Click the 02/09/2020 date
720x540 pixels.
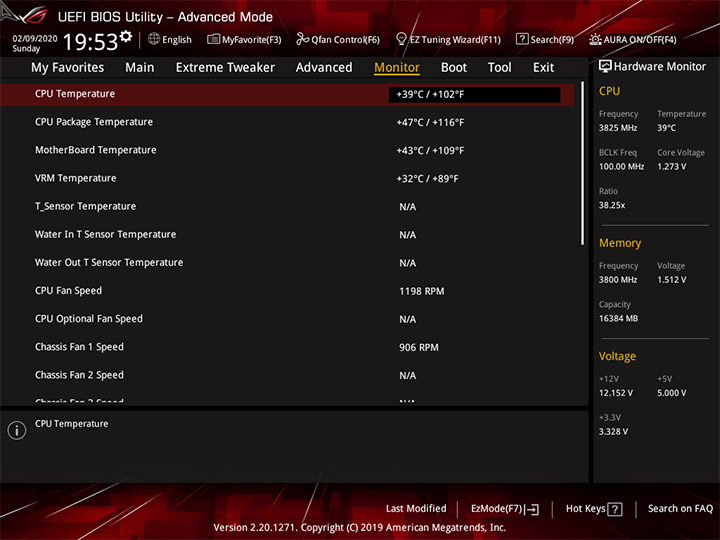(x=35, y=39)
